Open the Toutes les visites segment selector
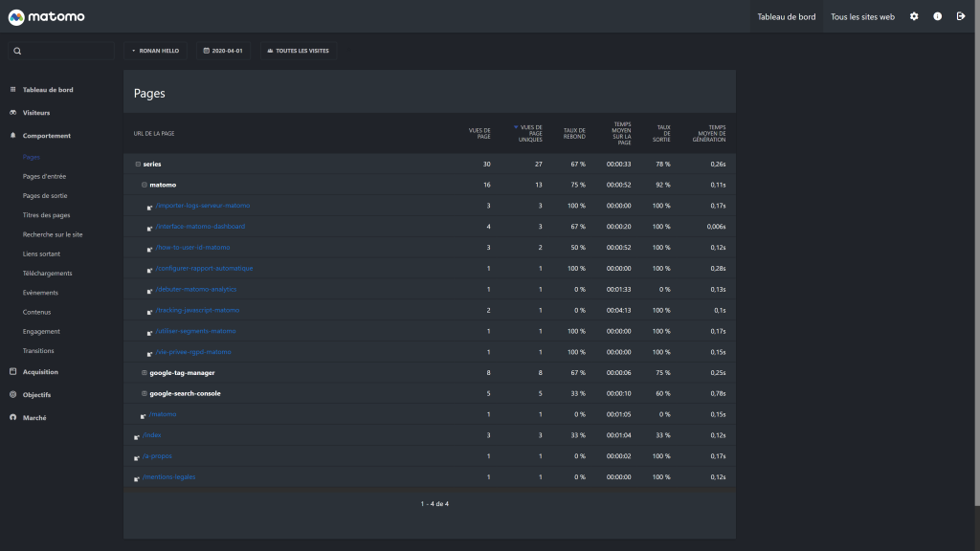Viewport: 980px width, 551px height. click(x=299, y=51)
